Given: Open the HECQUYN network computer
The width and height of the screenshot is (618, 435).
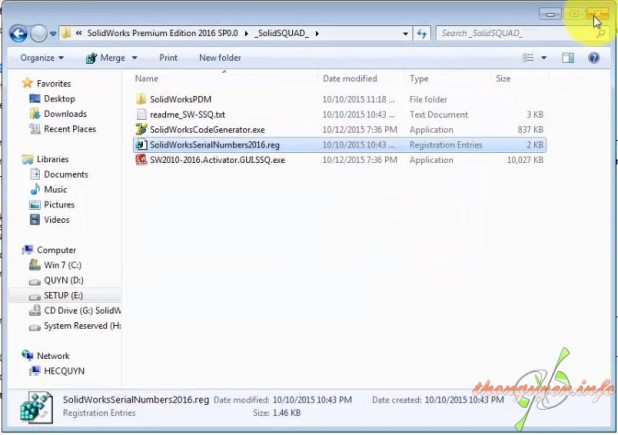Looking at the screenshot, I should click(x=64, y=371).
